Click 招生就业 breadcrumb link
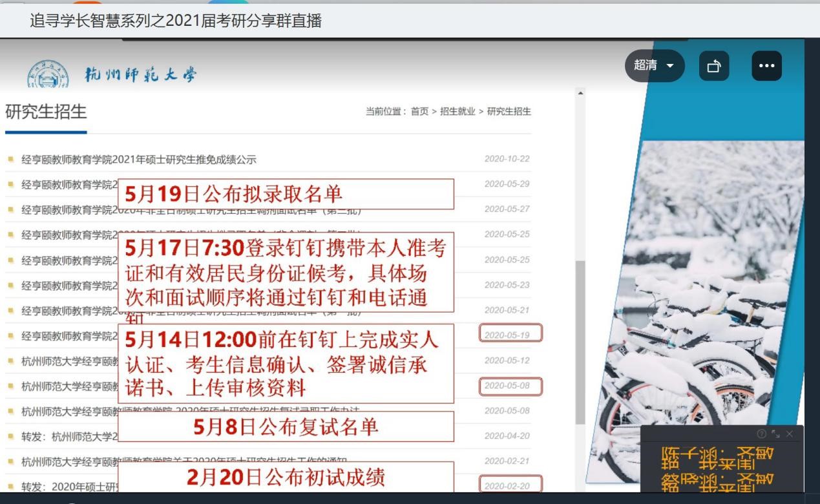The height and width of the screenshot is (504, 820). pos(457,112)
